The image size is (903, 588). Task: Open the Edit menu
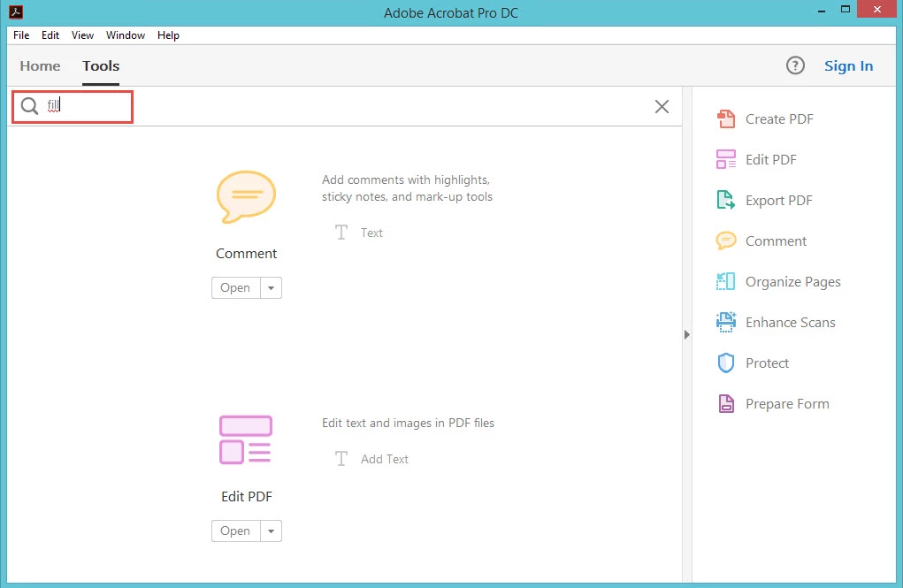coord(50,35)
